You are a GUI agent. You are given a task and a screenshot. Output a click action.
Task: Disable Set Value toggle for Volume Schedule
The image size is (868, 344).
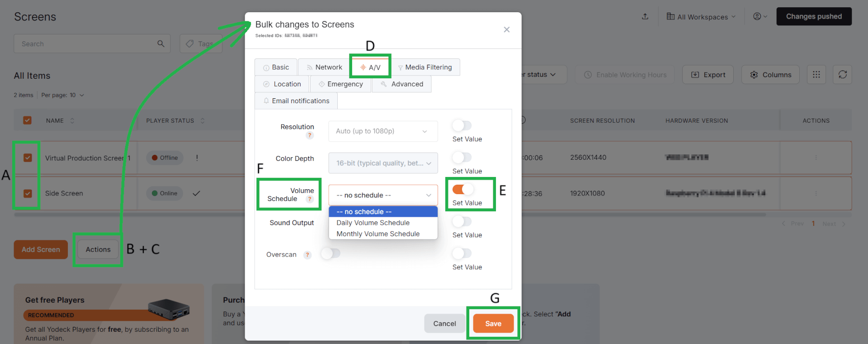click(x=462, y=189)
